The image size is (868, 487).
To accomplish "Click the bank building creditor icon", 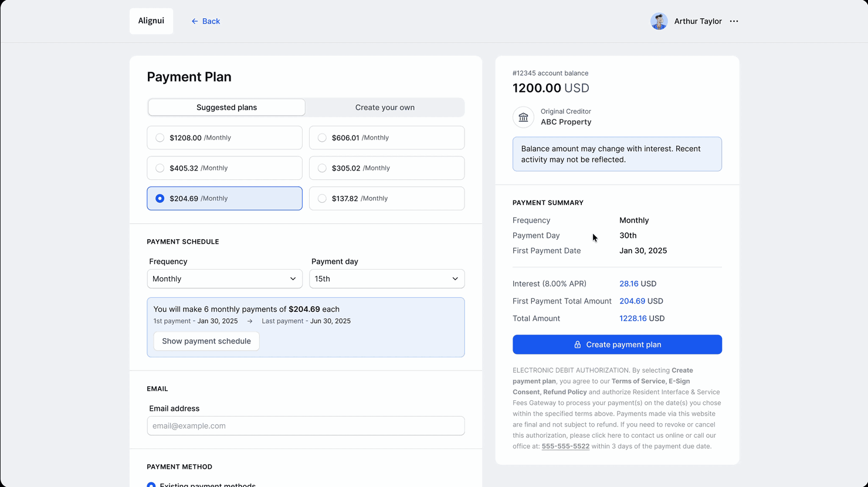I will (523, 117).
